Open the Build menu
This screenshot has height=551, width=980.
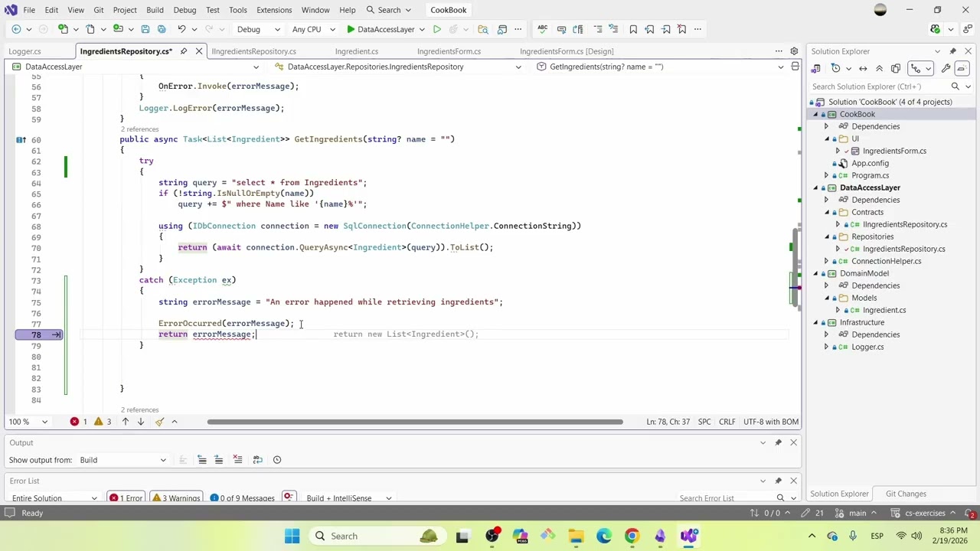[155, 10]
